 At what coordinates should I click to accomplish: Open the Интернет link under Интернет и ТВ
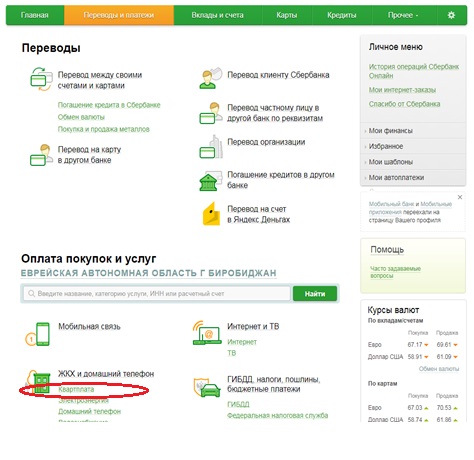tap(242, 342)
